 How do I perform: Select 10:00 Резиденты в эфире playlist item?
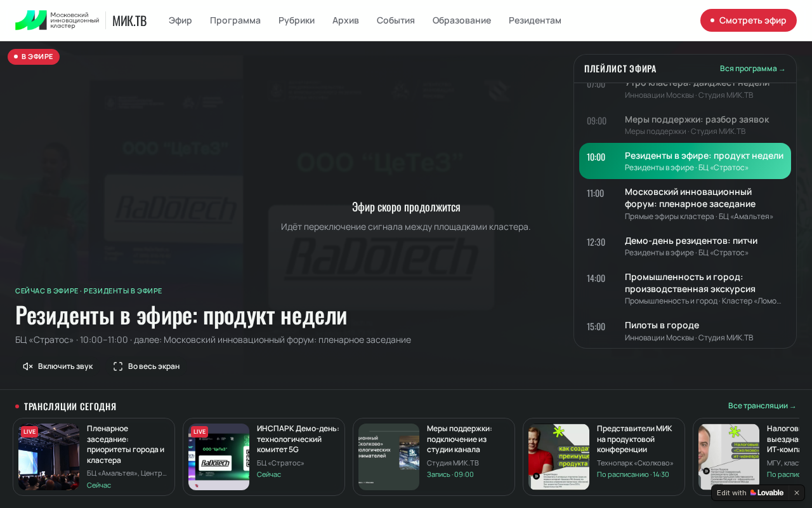685,161
